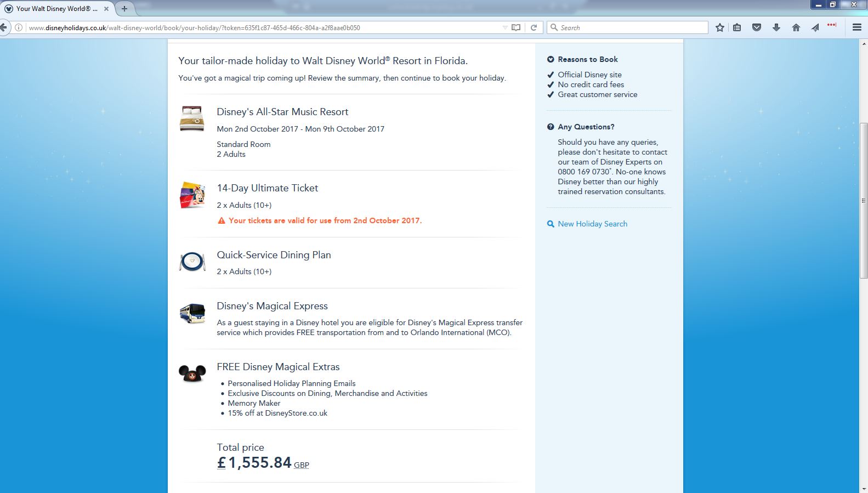Open site information icon in address bar
868x493 pixels.
pyautogui.click(x=19, y=27)
